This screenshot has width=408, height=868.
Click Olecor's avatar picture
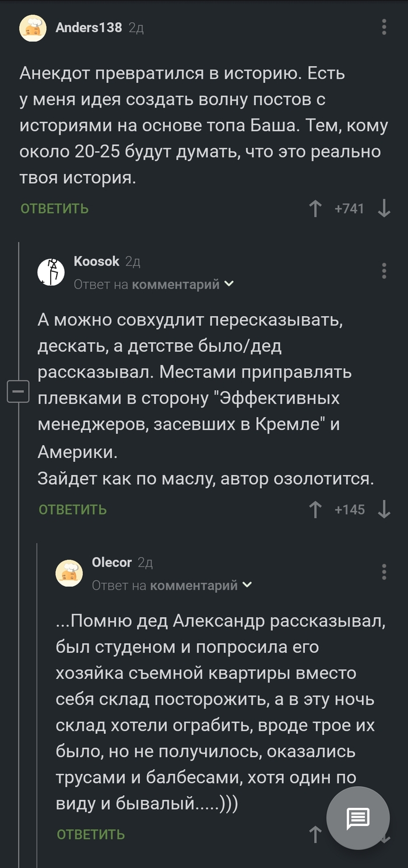click(69, 573)
